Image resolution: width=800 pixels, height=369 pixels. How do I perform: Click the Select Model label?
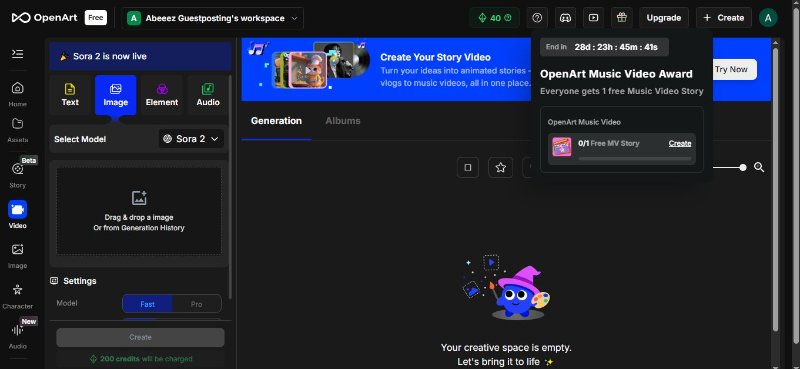point(80,139)
